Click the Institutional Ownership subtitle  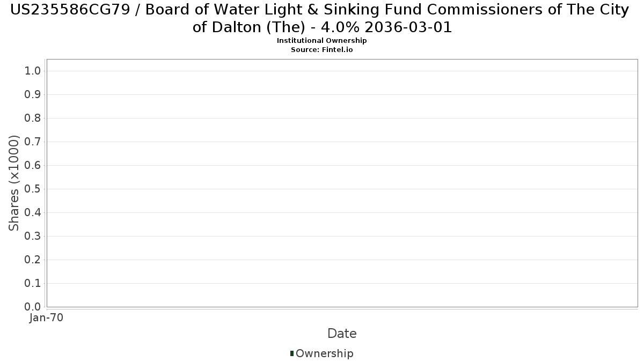pos(321,41)
